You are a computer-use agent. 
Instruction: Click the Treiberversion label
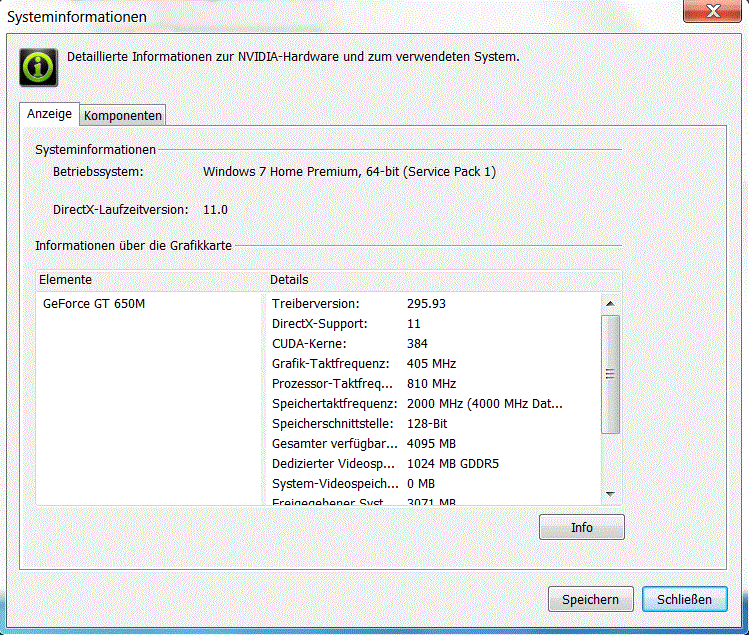tap(316, 304)
